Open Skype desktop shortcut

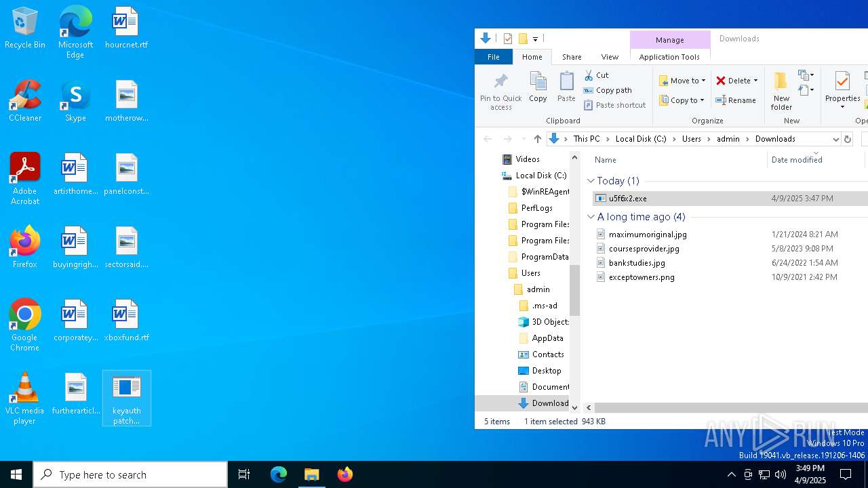[75, 102]
